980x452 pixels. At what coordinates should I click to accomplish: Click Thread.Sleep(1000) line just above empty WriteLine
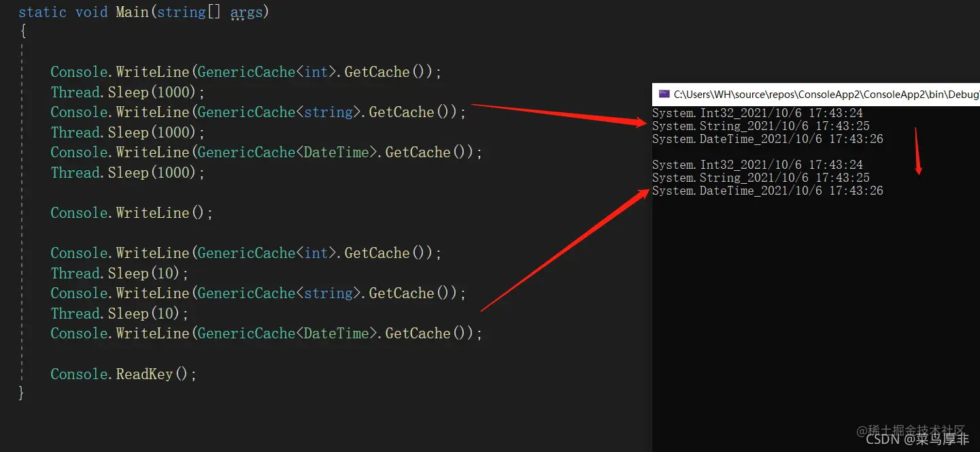pyautogui.click(x=128, y=173)
